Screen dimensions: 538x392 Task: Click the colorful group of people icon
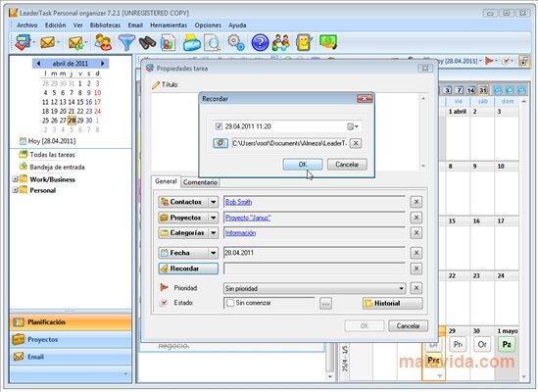tap(281, 43)
